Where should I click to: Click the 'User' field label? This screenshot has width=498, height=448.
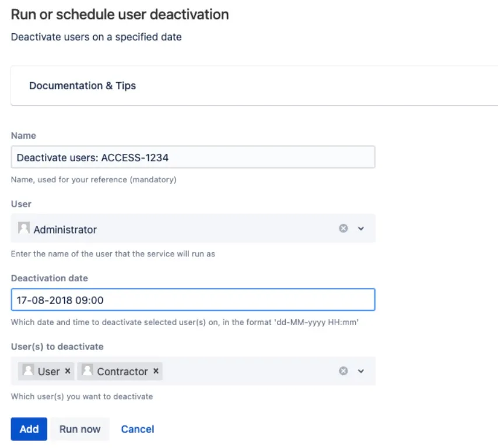point(21,204)
